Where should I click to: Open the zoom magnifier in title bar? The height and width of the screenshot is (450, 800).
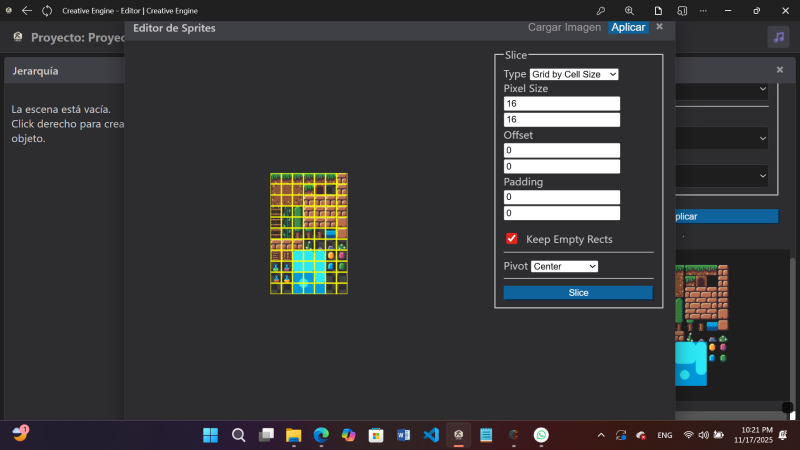(x=629, y=10)
